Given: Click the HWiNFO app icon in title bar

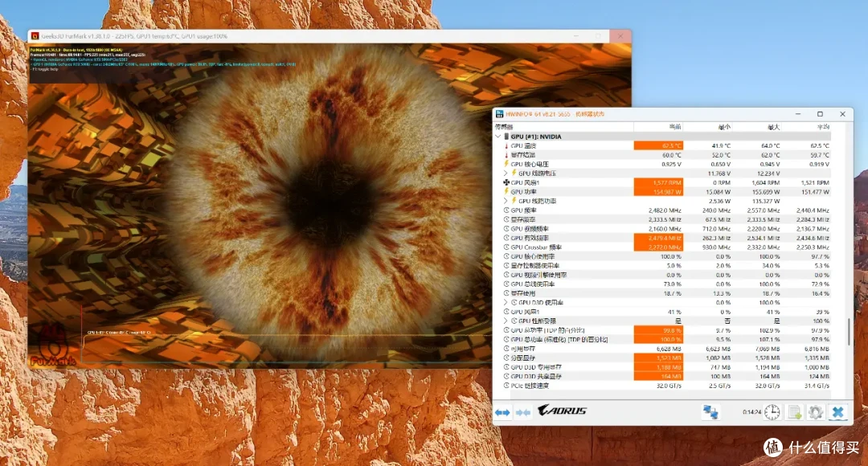Looking at the screenshot, I should 499,114.
